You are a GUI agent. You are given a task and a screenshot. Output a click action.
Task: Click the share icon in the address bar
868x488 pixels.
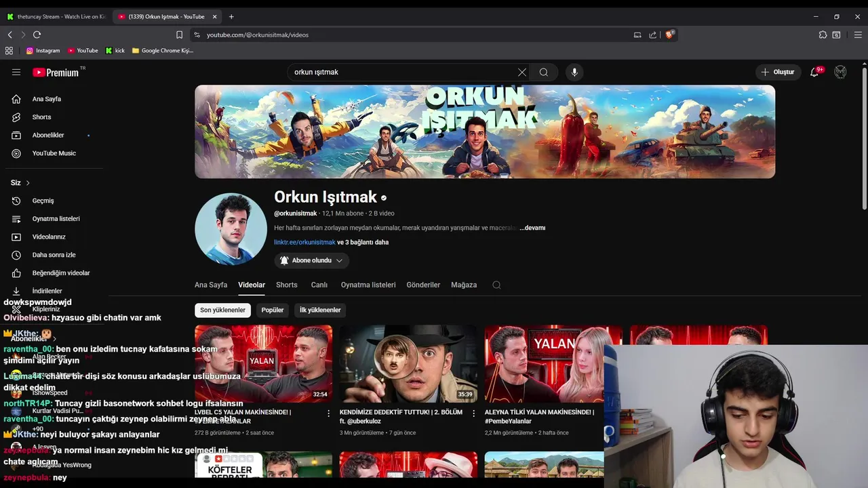(x=652, y=35)
